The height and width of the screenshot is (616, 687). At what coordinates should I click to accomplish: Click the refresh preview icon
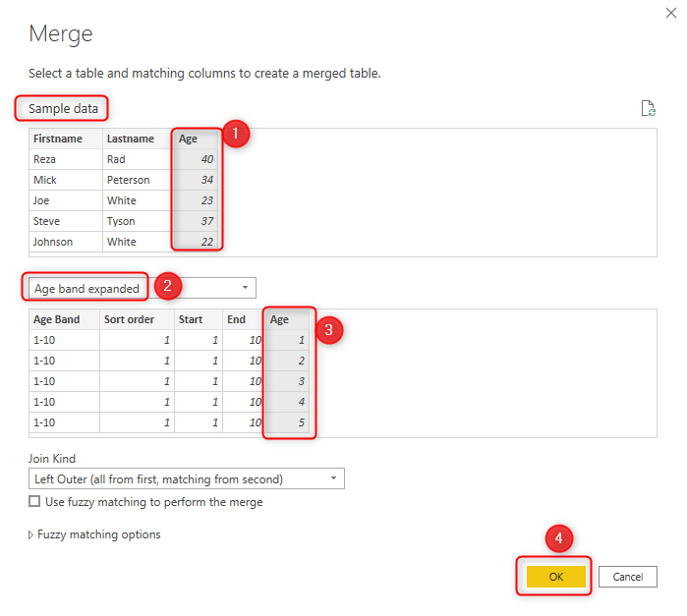click(x=647, y=108)
